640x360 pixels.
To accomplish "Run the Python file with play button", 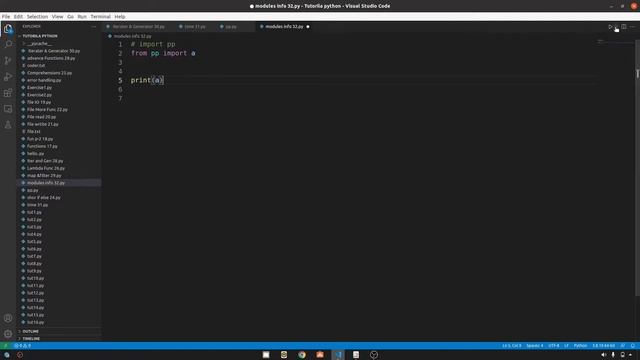I will (610, 27).
